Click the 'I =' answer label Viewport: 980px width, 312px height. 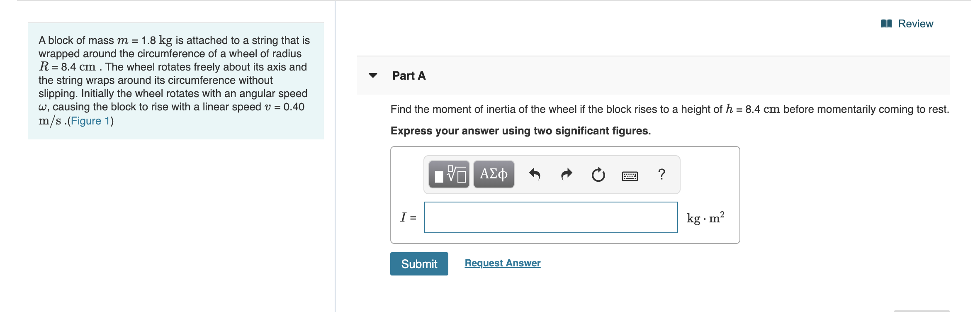(x=408, y=217)
